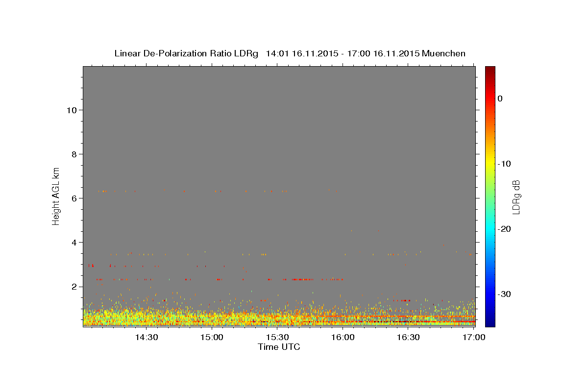This screenshot has height=392, width=588.
Task: Click the colorbar label -20
Action: point(505,229)
